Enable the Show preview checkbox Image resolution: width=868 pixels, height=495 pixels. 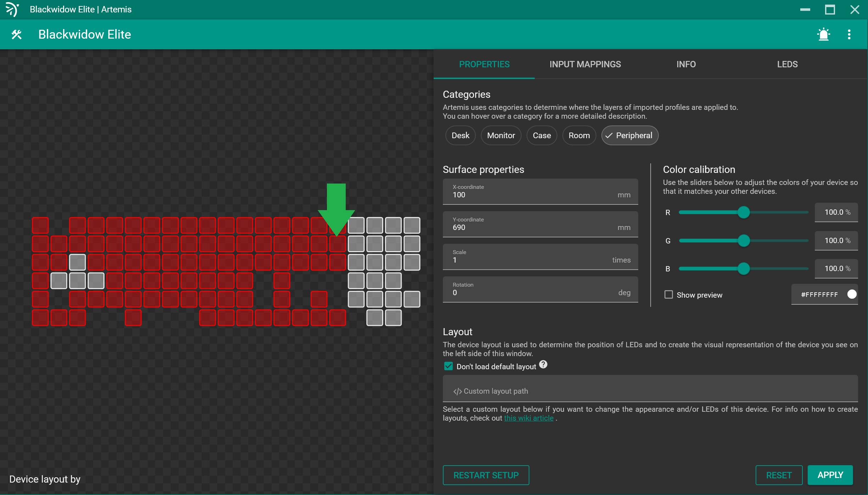(x=669, y=294)
